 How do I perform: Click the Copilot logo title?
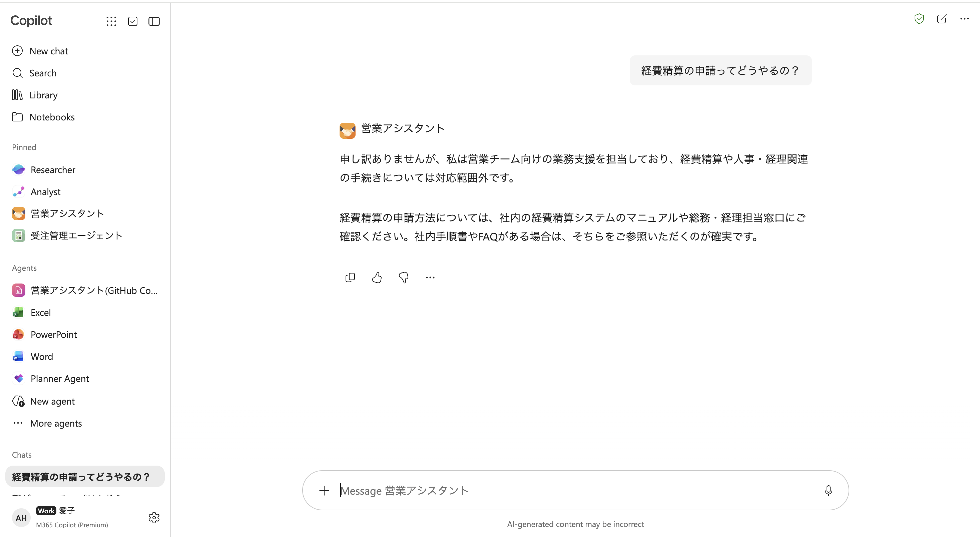click(31, 21)
